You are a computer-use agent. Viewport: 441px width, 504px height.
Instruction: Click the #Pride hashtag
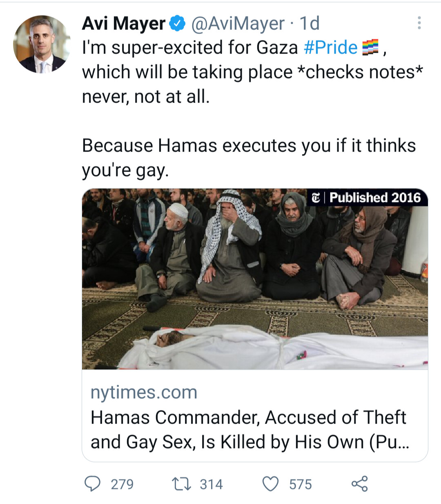click(331, 47)
